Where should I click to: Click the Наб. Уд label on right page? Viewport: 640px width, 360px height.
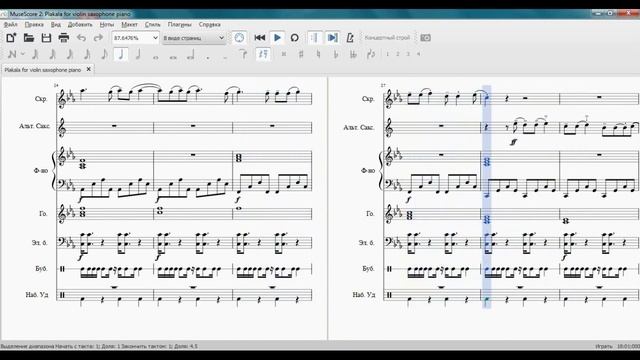(364, 294)
